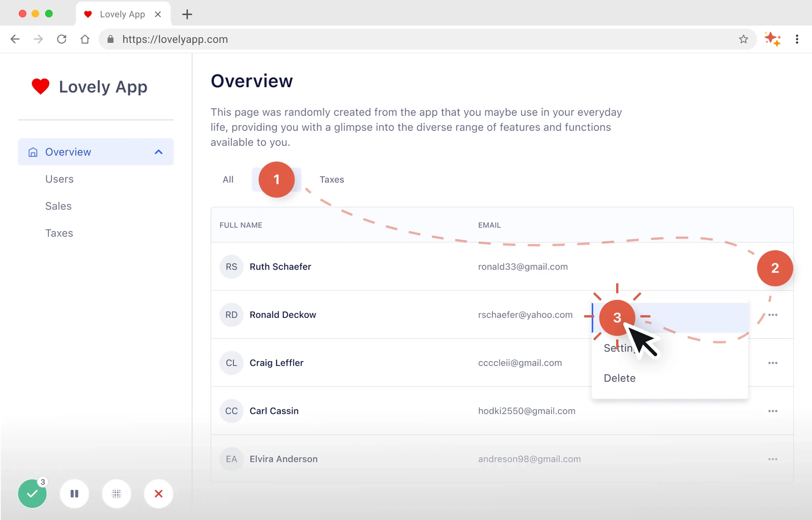Image resolution: width=812 pixels, height=520 pixels.
Task: Click the padlock icon near the URL
Action: 110,39
